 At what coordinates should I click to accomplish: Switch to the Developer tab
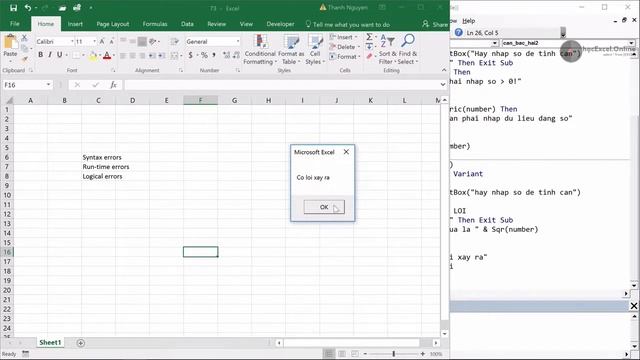(x=280, y=24)
